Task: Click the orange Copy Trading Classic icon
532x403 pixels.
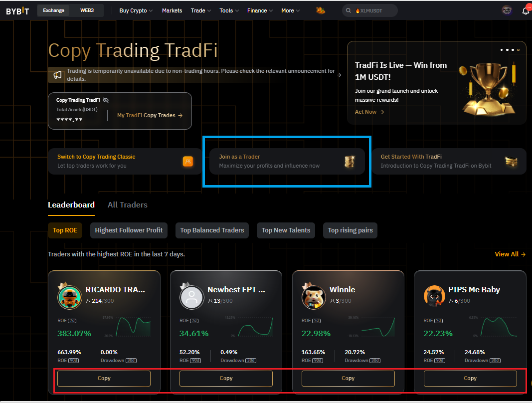Action: click(x=187, y=161)
